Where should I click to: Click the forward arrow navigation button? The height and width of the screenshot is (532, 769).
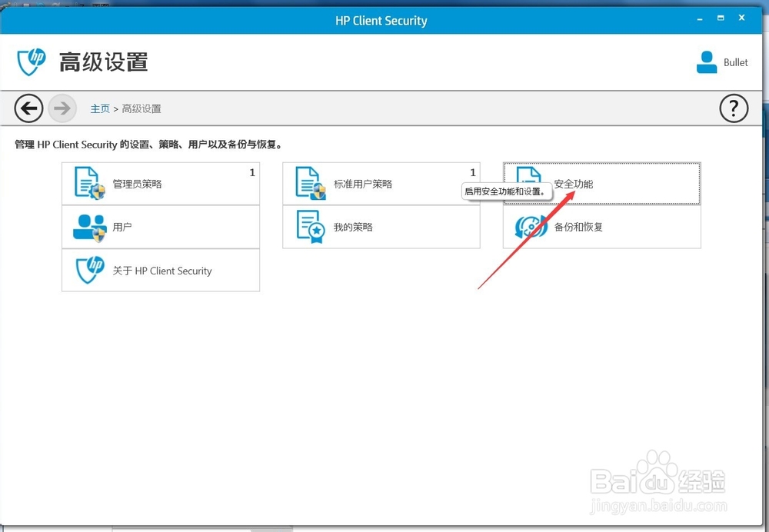pyautogui.click(x=62, y=108)
